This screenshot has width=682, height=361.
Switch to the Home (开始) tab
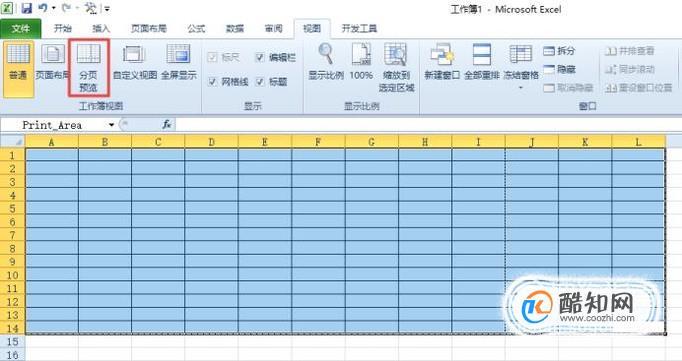[x=63, y=29]
